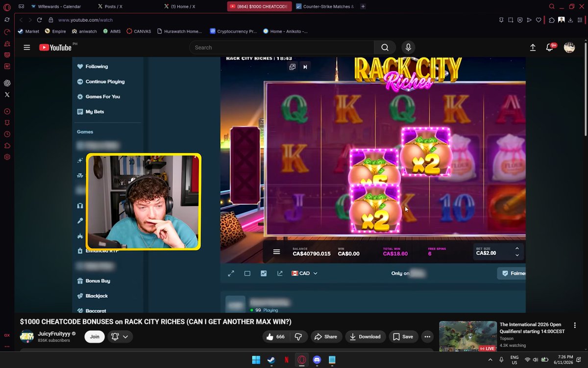Viewport: 588px width, 368px height.
Task: Open the AIMS bookmark
Action: click(112, 31)
